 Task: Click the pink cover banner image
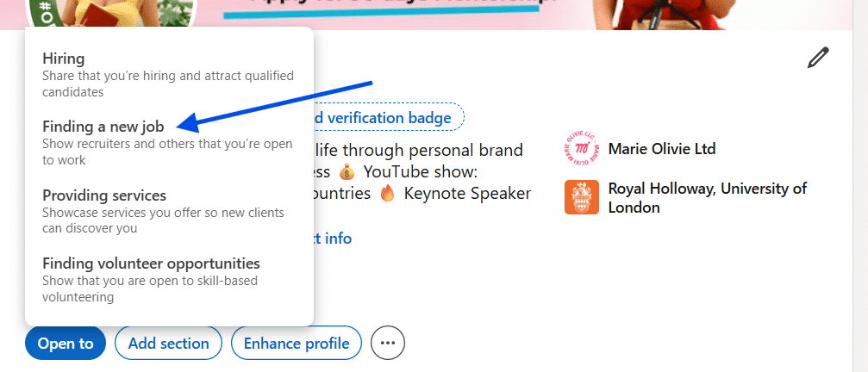534,12
